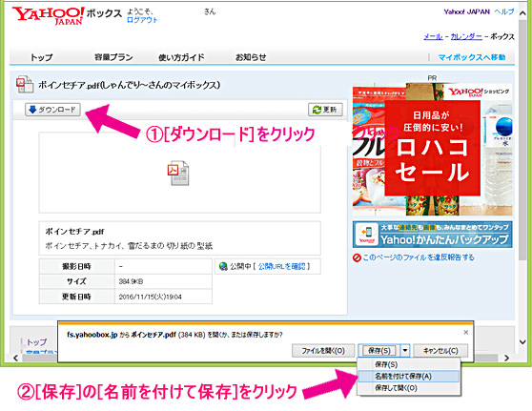
Task: Open the Yahoo! JAPAN link at top right
Action: click(x=466, y=11)
